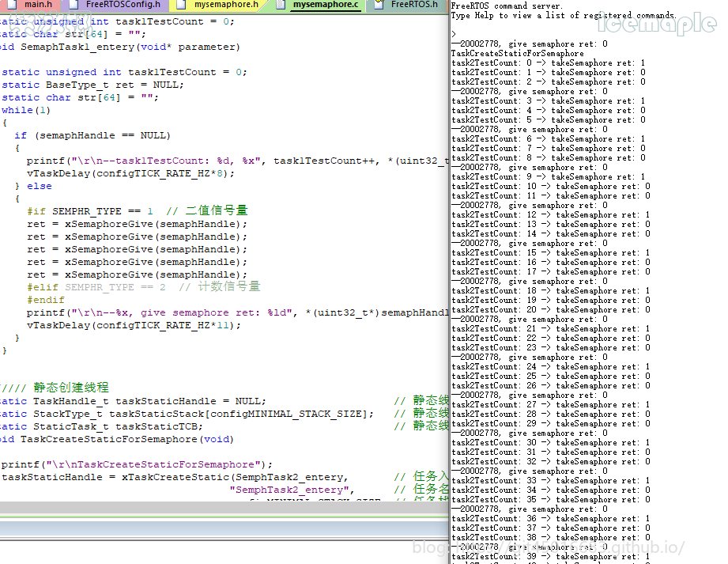Click terminal line 'task2TestCount: 3 -> takeSemaphore ret: 1'
The width and height of the screenshot is (728, 564).
(x=549, y=100)
